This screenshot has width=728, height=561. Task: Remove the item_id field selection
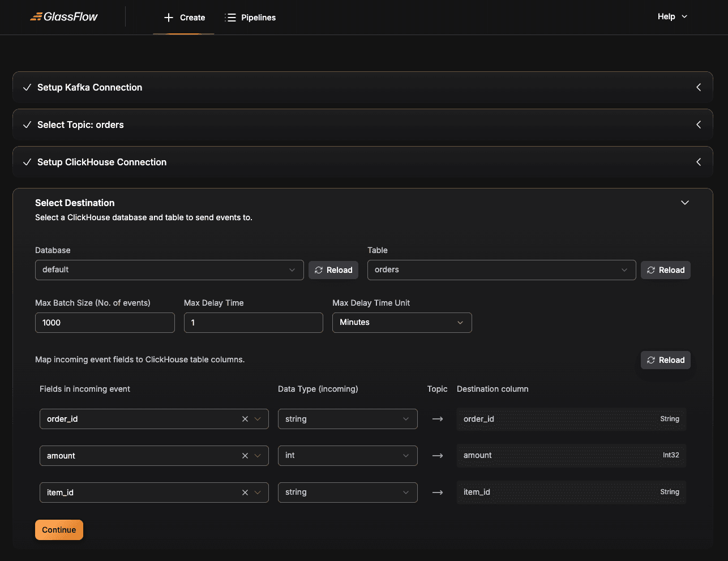tap(245, 493)
